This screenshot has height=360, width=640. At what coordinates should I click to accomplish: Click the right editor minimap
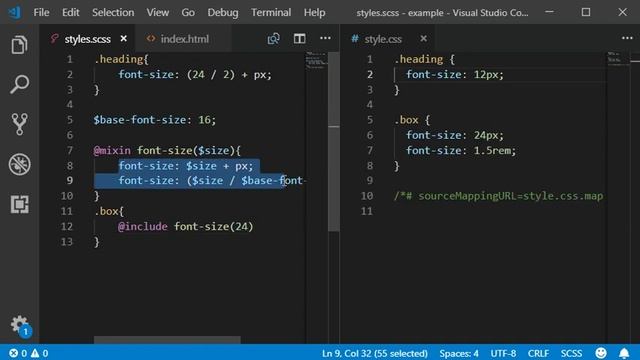coord(618,59)
